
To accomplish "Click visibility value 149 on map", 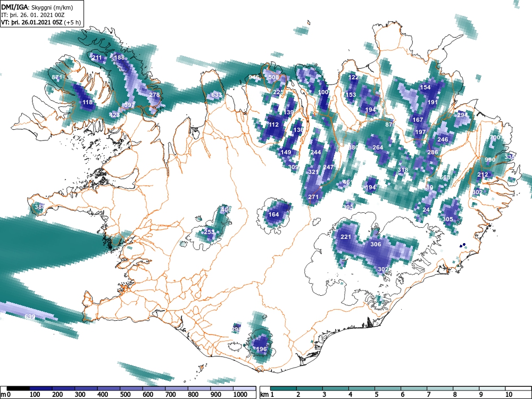I will (286, 152).
